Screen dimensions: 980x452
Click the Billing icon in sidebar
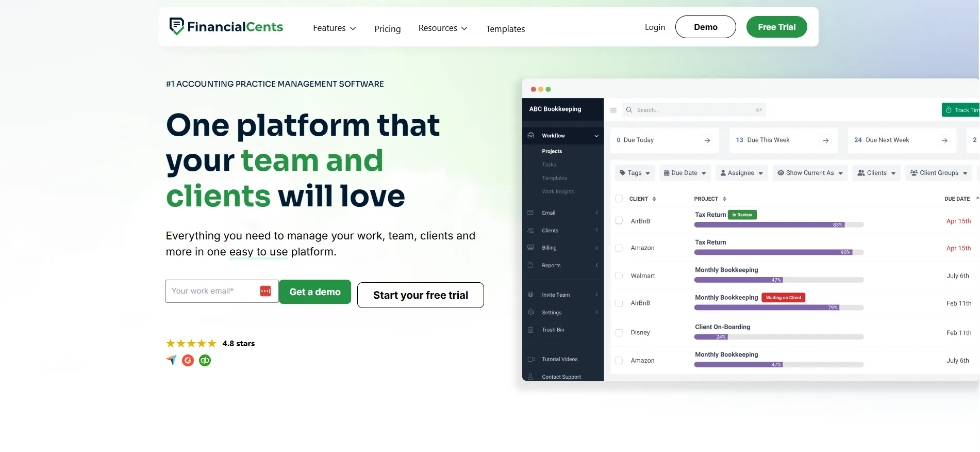[x=530, y=248]
